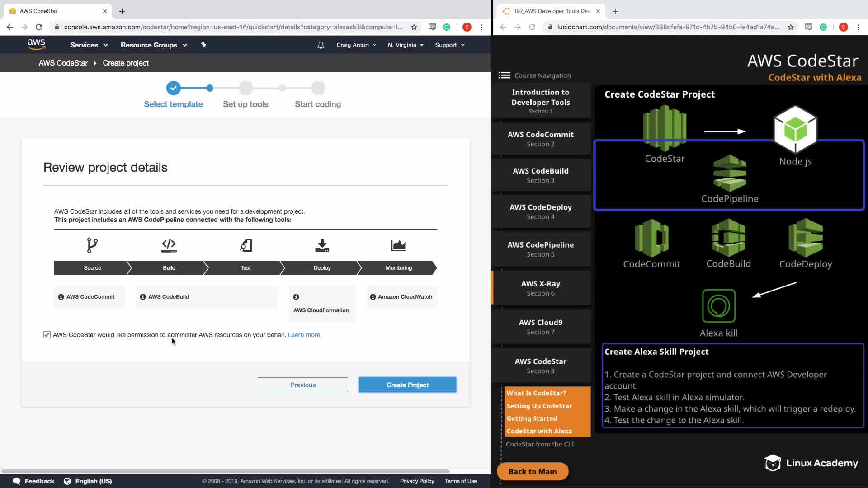Open the Resource Groups dropdown
Screen dimensions: 868x488
[153, 45]
